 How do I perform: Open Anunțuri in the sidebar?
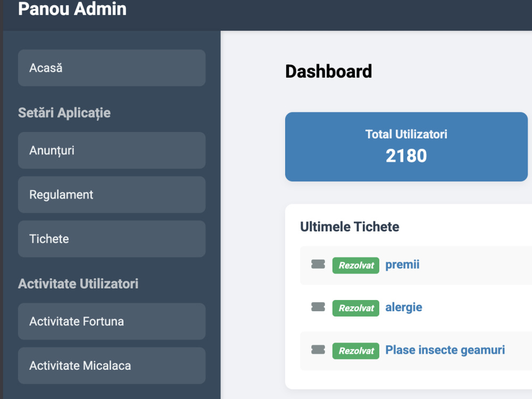[112, 151]
